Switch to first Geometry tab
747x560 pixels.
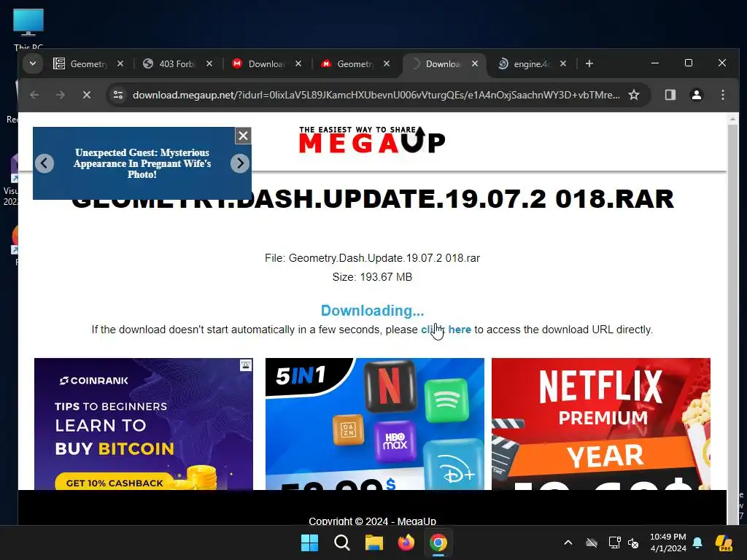pos(88,64)
